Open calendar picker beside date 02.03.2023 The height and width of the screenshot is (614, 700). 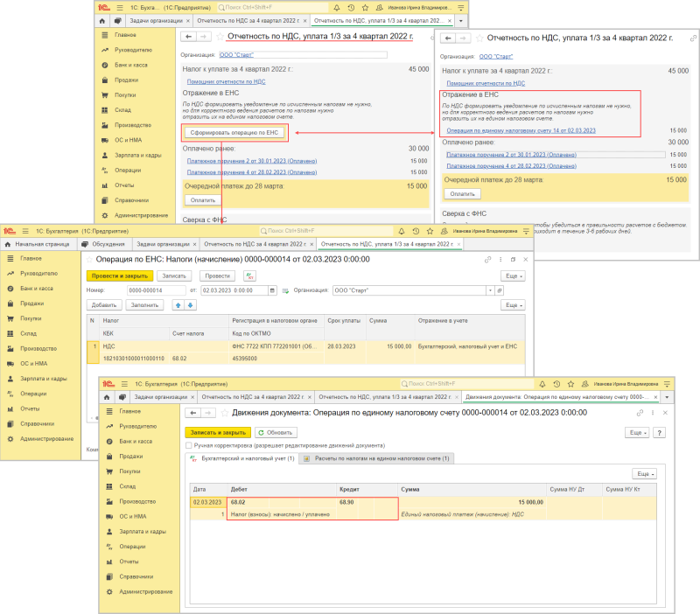coord(272,290)
